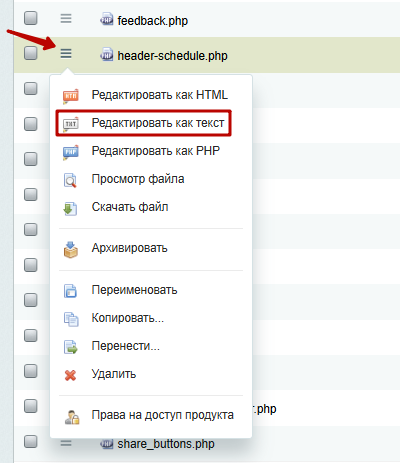Collapse hamburger menu of header-schedule.php row

coord(66,53)
